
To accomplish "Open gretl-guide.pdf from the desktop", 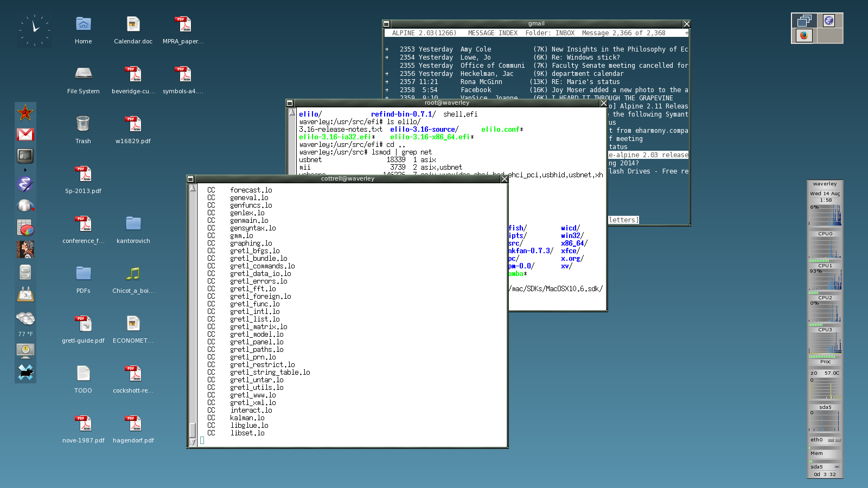I will pos(82,324).
